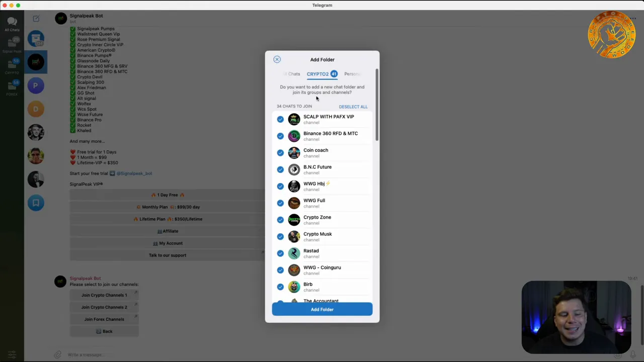Open All Chats folder in sidebar

[12, 24]
